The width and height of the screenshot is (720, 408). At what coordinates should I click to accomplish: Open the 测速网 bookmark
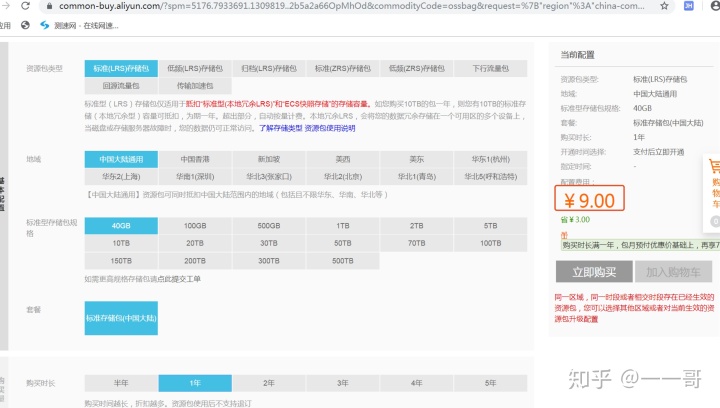click(79, 25)
